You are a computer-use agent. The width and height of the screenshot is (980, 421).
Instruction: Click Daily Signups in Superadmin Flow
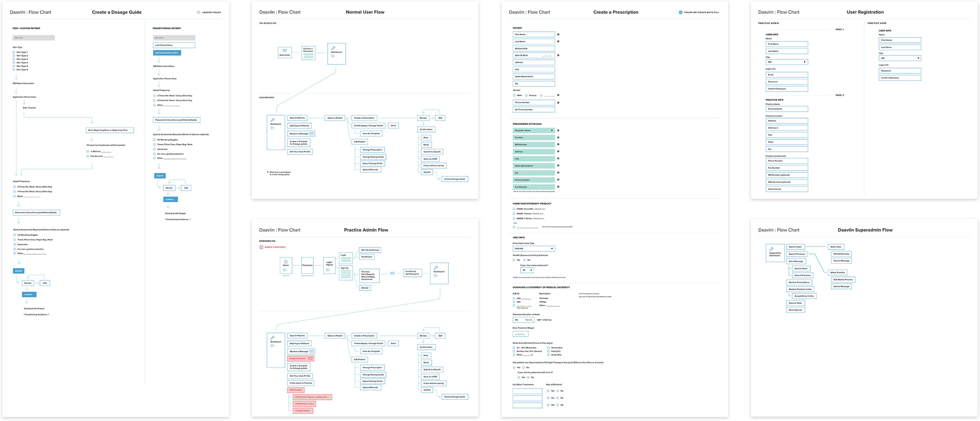pos(795,310)
